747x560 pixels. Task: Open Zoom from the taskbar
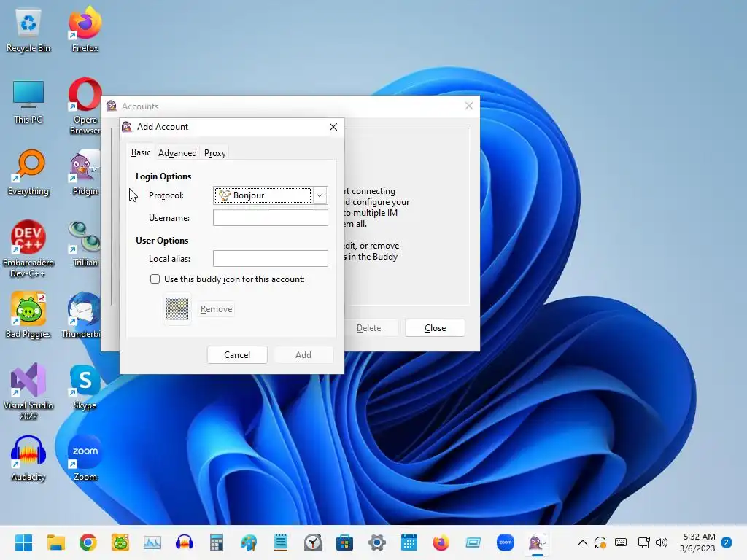(x=506, y=542)
